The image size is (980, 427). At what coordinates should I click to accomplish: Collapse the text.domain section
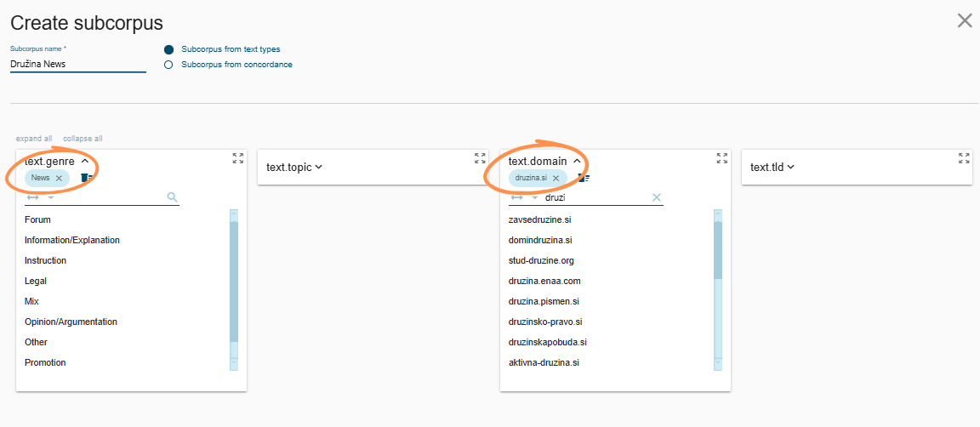pyautogui.click(x=577, y=162)
